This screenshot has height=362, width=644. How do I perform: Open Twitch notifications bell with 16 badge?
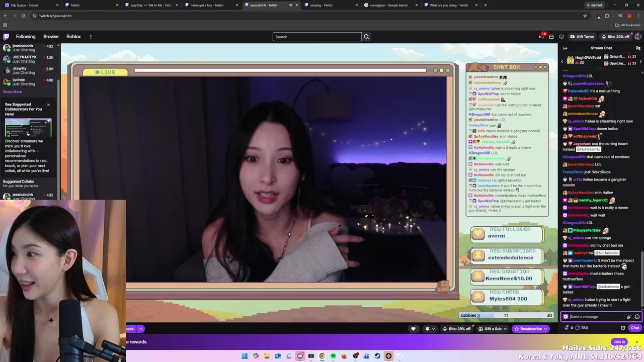(541, 36)
